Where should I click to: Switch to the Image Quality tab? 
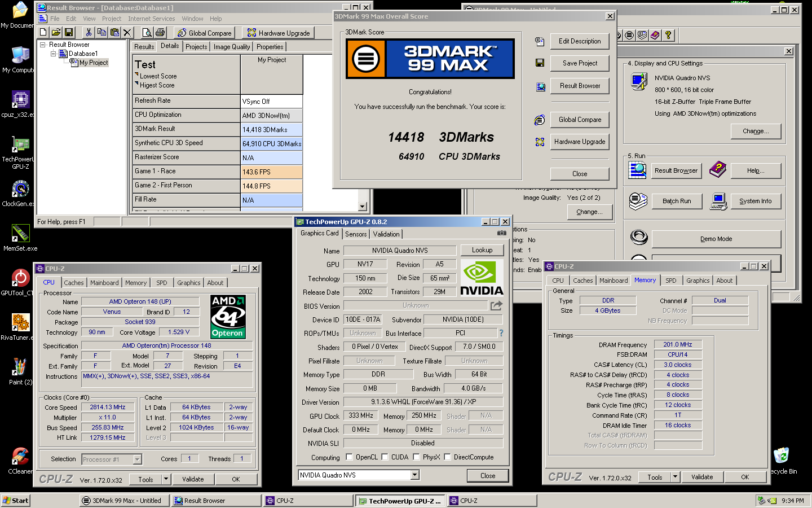click(x=232, y=47)
